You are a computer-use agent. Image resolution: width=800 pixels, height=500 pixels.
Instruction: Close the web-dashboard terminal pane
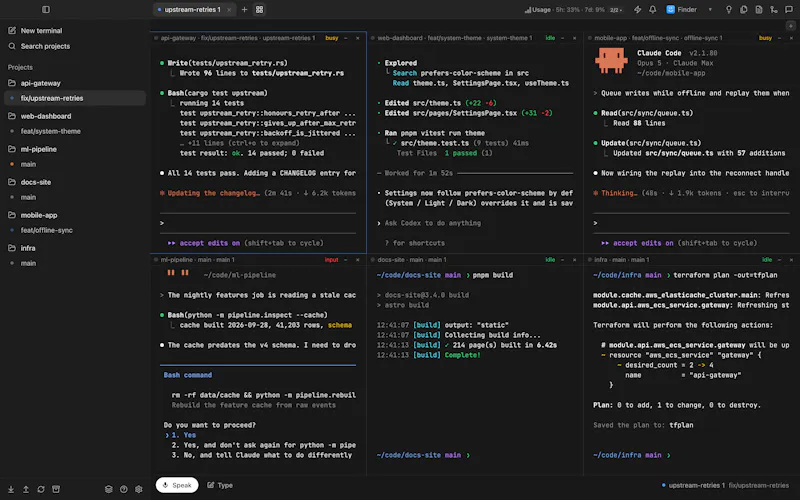574,38
